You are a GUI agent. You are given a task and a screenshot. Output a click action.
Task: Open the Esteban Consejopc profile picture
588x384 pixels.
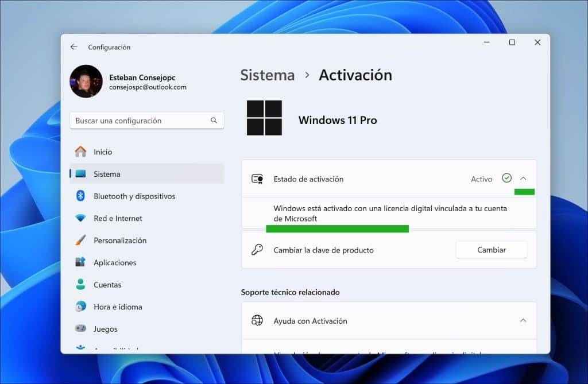[x=86, y=82]
